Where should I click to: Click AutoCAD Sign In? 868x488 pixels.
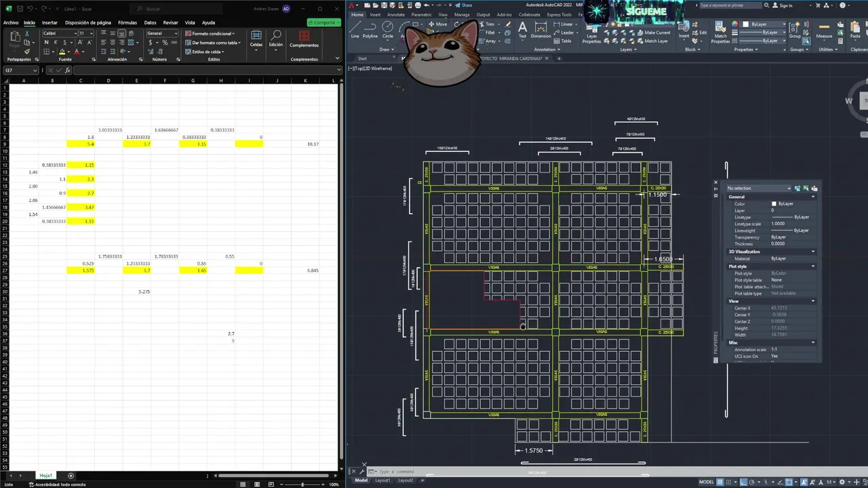coord(782,5)
